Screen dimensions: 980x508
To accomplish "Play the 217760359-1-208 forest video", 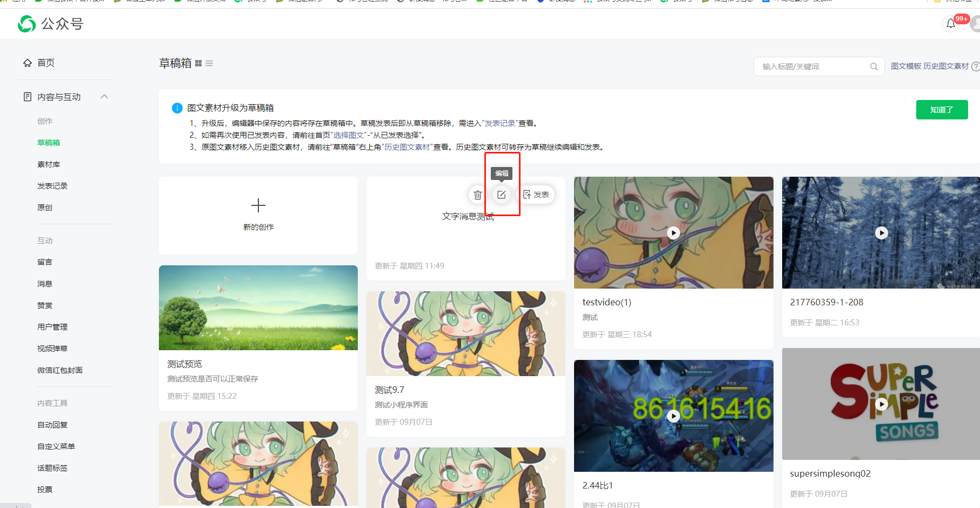I will pos(882,233).
